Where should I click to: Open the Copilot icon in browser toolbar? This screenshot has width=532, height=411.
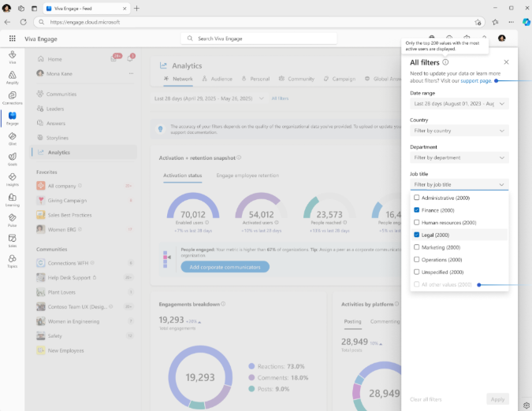pos(526,22)
